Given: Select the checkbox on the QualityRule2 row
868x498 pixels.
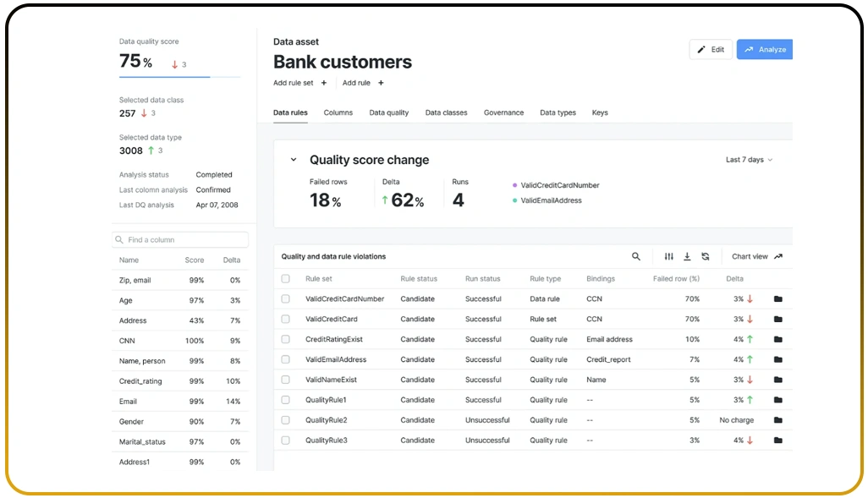Looking at the screenshot, I should coord(285,419).
